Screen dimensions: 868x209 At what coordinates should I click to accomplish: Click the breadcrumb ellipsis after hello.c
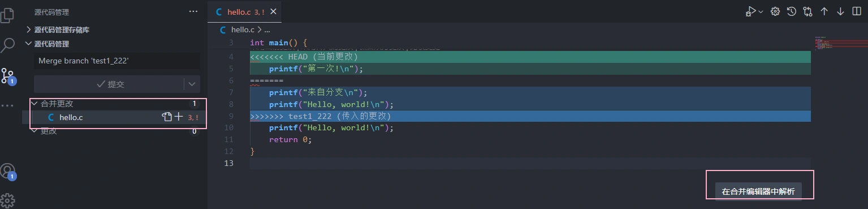[x=267, y=29]
